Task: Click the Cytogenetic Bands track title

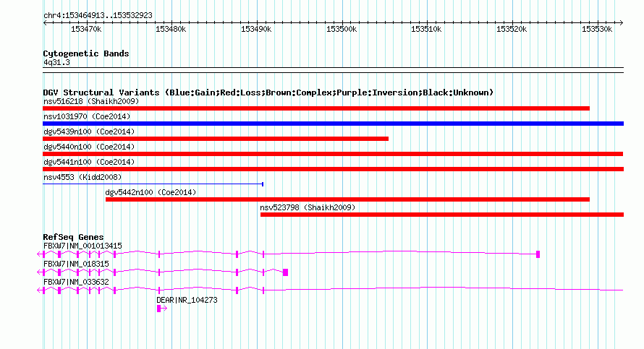Action: pos(86,53)
